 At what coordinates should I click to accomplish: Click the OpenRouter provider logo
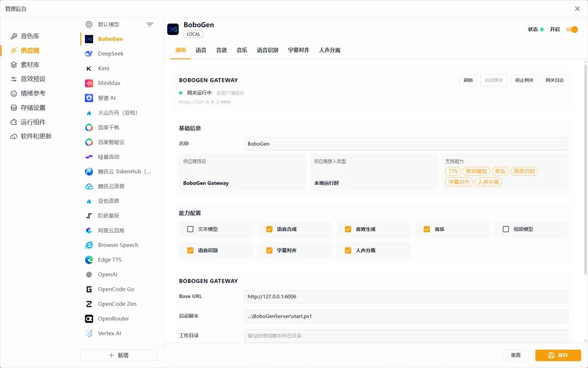pos(89,319)
